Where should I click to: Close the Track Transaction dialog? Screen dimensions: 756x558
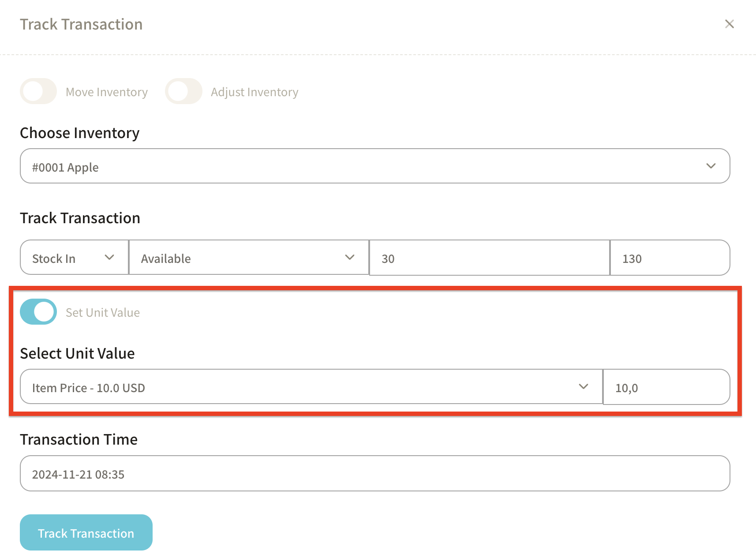click(x=729, y=24)
